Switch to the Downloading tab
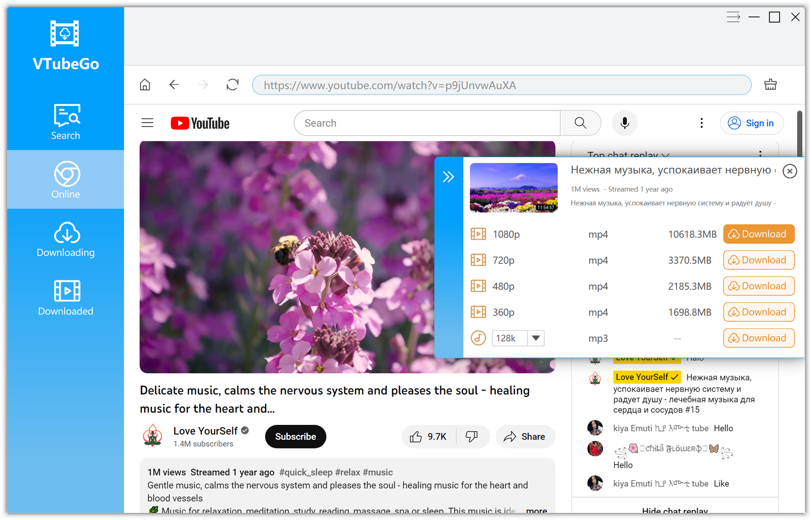This screenshot has width=812, height=520. coord(66,239)
